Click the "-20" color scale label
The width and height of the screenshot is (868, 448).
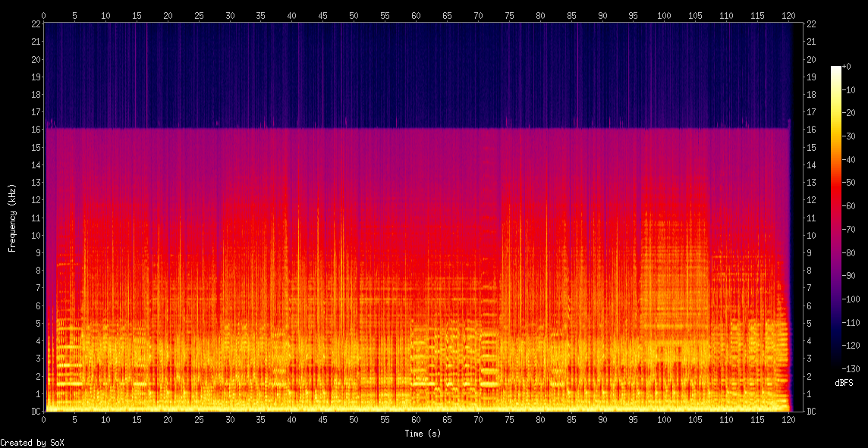tap(848, 113)
